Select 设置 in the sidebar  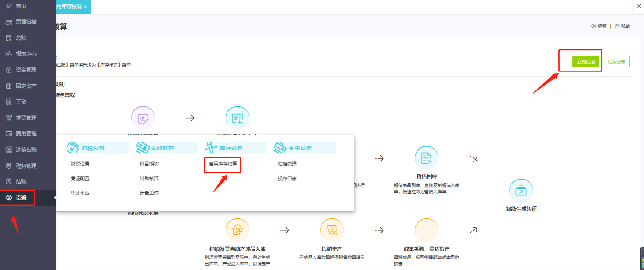(x=28, y=198)
